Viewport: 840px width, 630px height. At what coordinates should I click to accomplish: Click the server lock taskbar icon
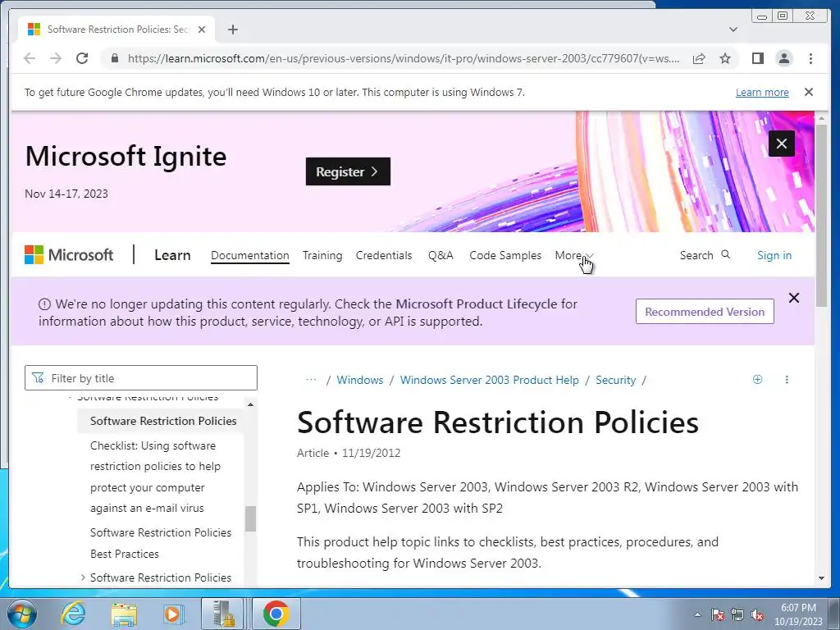click(x=222, y=614)
